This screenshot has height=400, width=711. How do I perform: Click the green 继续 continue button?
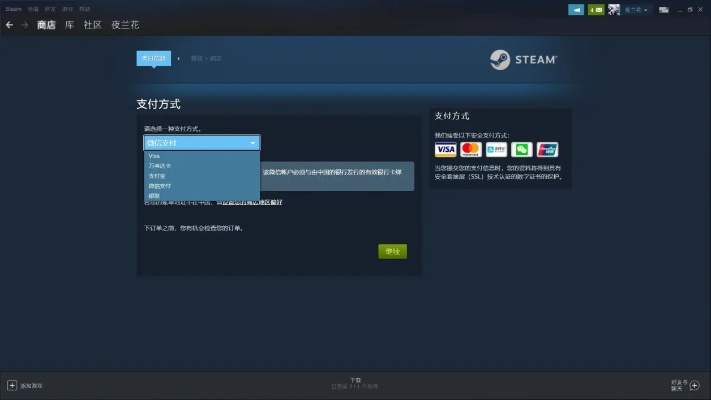393,251
